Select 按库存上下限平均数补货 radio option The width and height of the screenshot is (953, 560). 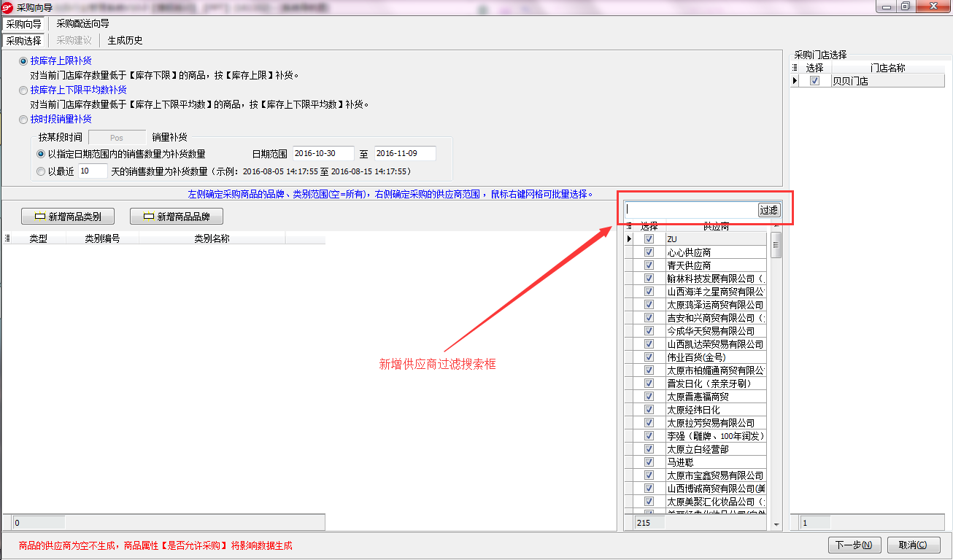23,90
